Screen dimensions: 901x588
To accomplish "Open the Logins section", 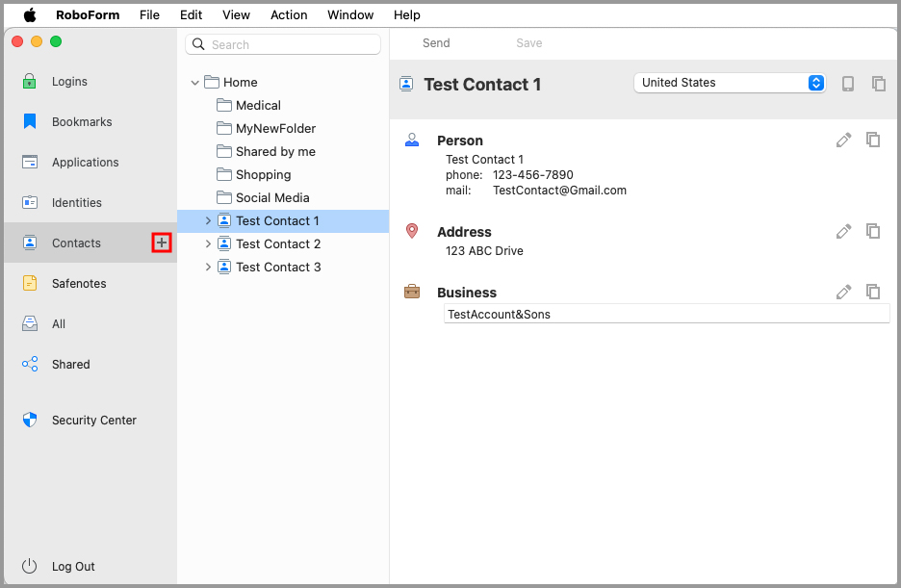I will tap(90, 82).
